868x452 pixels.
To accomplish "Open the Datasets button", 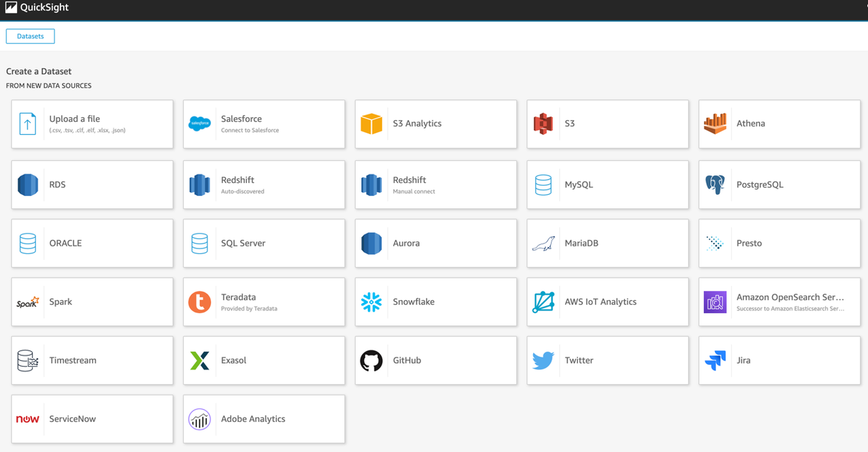I will coord(30,36).
